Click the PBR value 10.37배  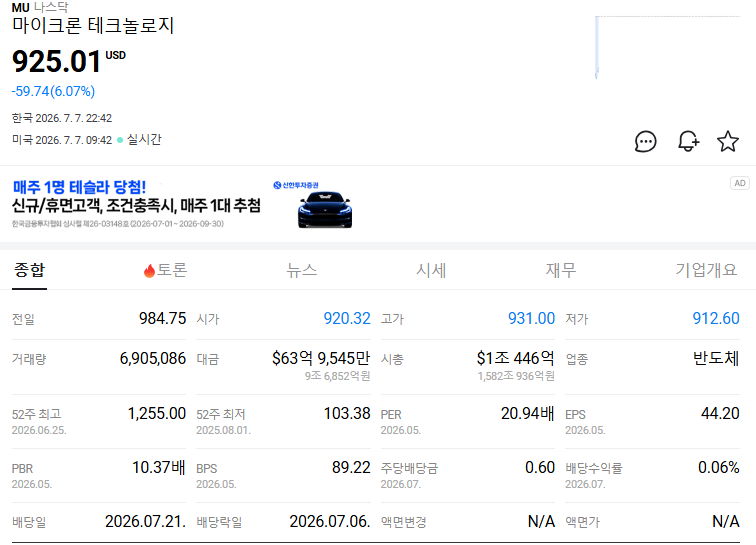click(x=159, y=467)
